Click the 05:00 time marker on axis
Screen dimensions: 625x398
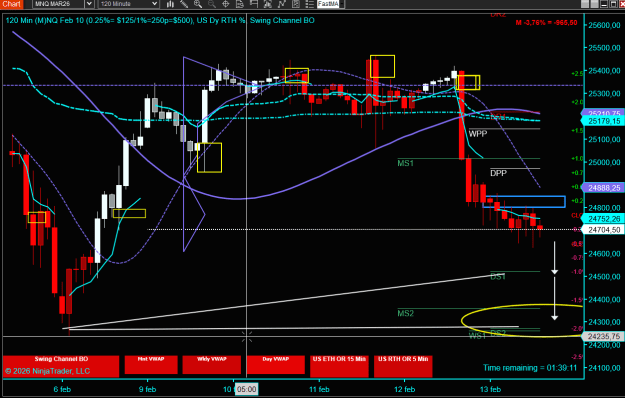[x=246, y=389]
